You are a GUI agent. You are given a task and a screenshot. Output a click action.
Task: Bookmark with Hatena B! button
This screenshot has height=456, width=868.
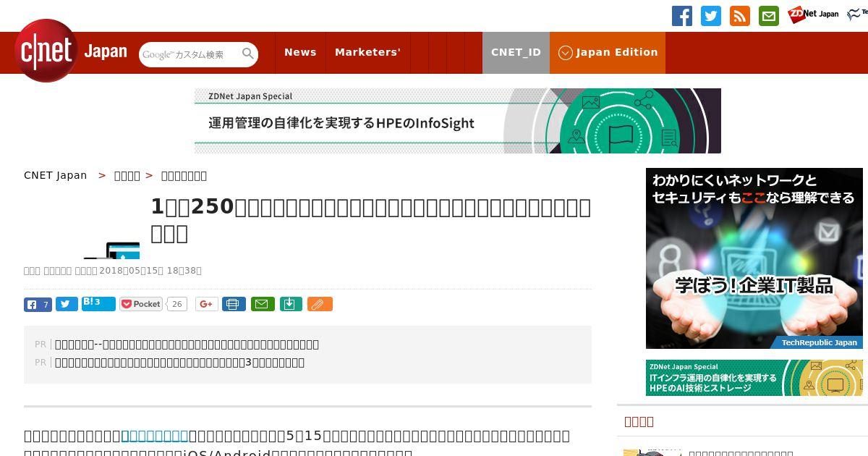98,303
